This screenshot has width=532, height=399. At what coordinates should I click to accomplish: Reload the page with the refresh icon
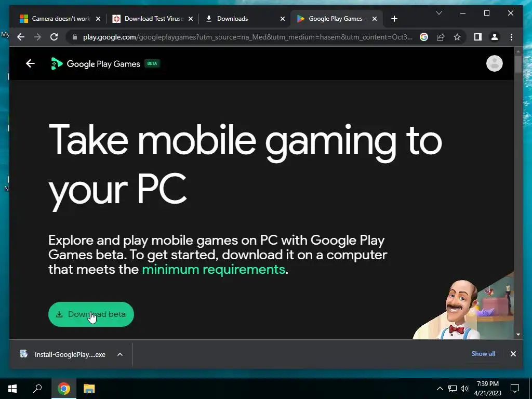[54, 37]
